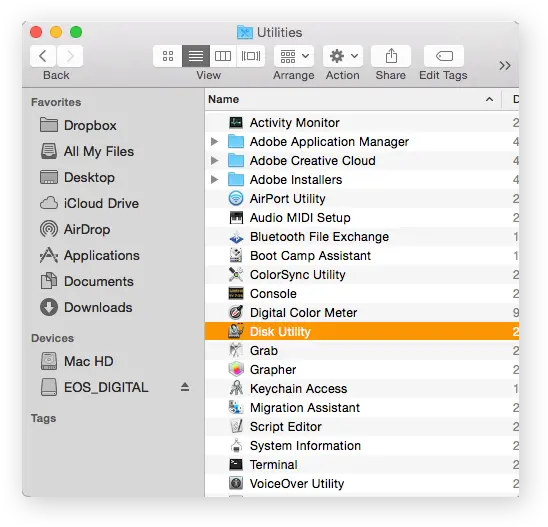
Task: Show hidden toolbar items with double chevron
Action: coord(505,65)
